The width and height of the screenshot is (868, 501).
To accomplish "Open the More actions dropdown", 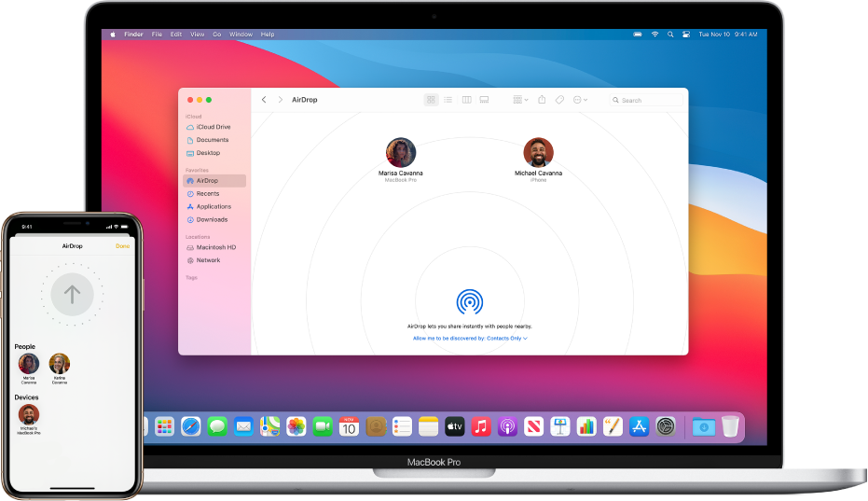I will 580,100.
